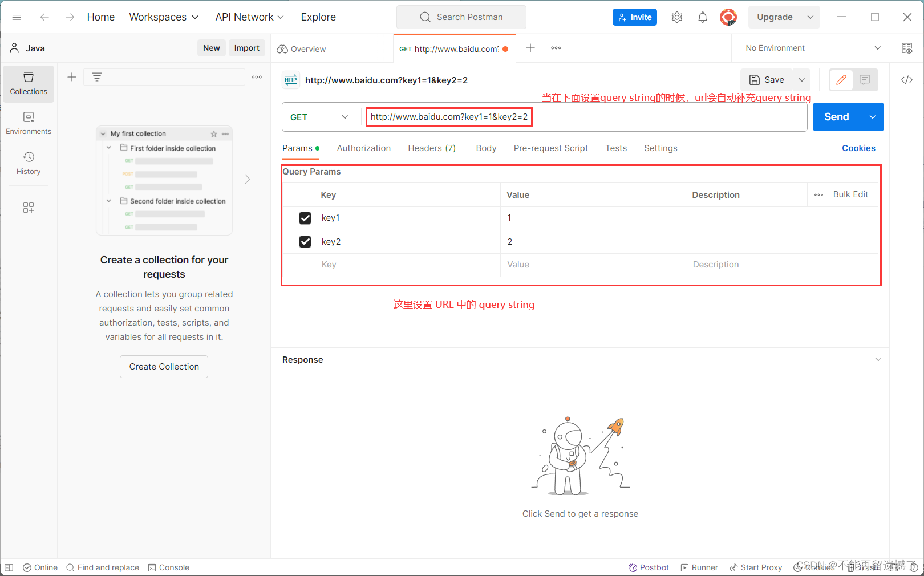This screenshot has width=924, height=576.
Task: Uncheck the key2 parameter checkbox
Action: coord(305,242)
